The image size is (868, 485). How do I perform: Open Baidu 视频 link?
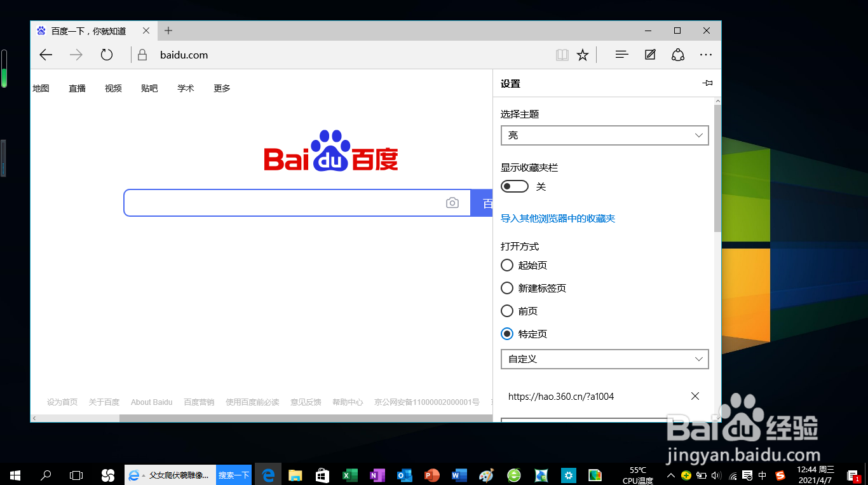[x=113, y=88]
